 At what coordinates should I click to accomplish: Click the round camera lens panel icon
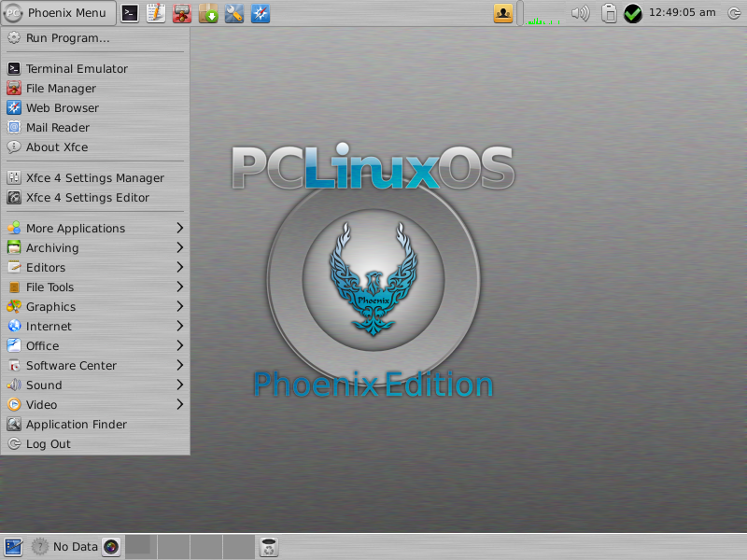pyautogui.click(x=111, y=547)
